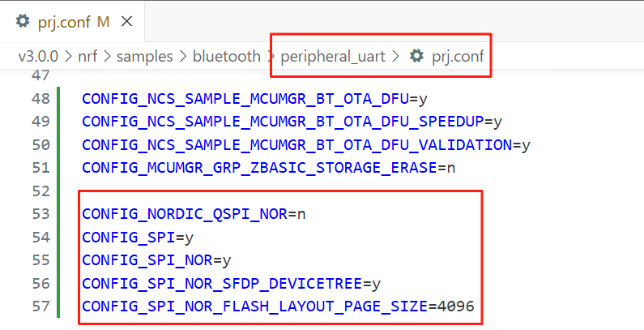The width and height of the screenshot is (644, 330).
Task: Click prj.conf in the breadcrumb path
Action: 458,56
